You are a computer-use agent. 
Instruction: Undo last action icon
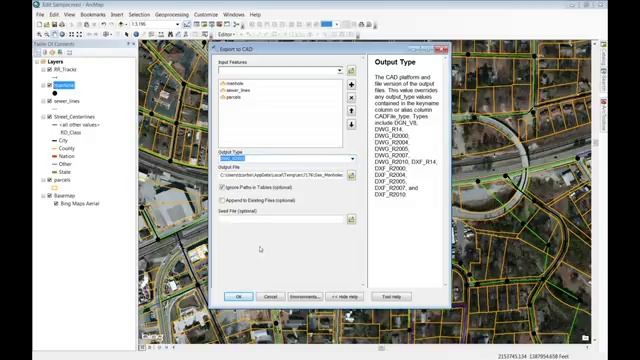coord(103,24)
